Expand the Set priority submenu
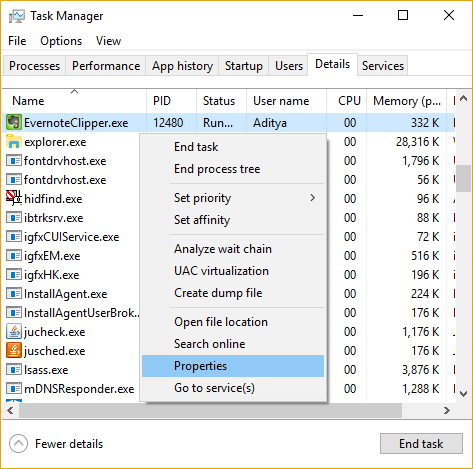Image resolution: width=473 pixels, height=469 pixels. pyautogui.click(x=233, y=198)
